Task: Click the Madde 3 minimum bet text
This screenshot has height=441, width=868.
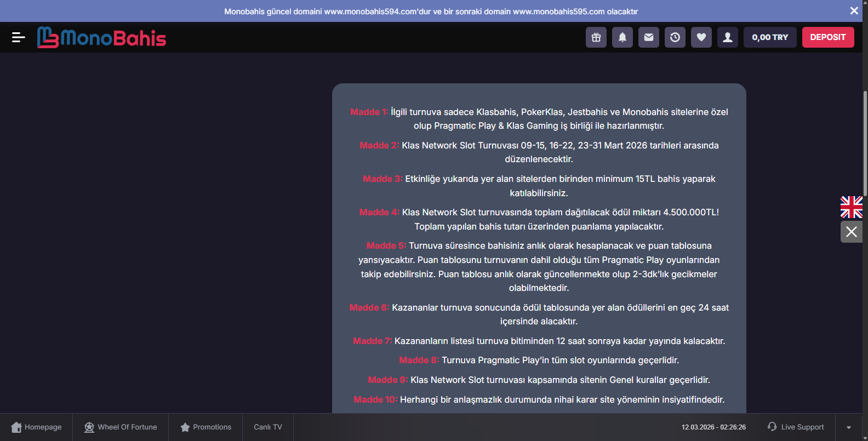Action: 539,186
